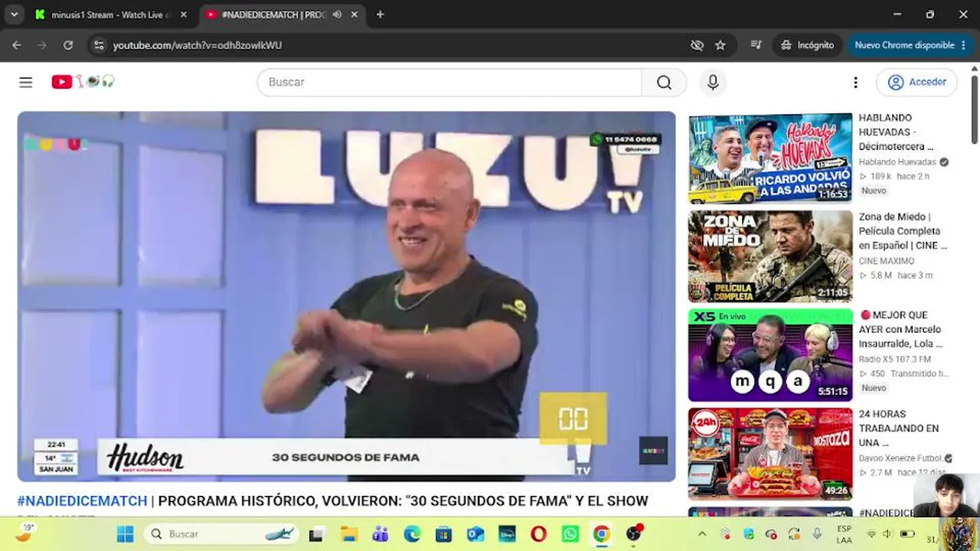The image size is (980, 551).
Task: Click CINE MAXIMO channel name
Action: pos(886,261)
